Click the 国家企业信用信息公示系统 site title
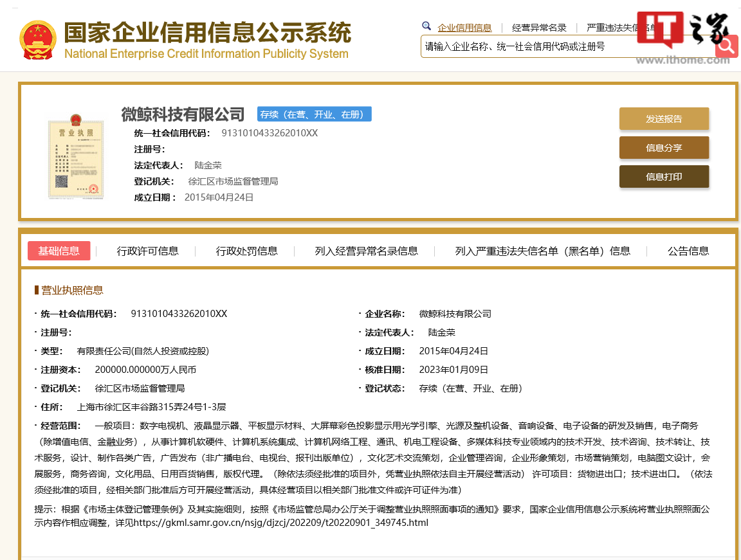This screenshot has height=560, width=741. tap(208, 33)
